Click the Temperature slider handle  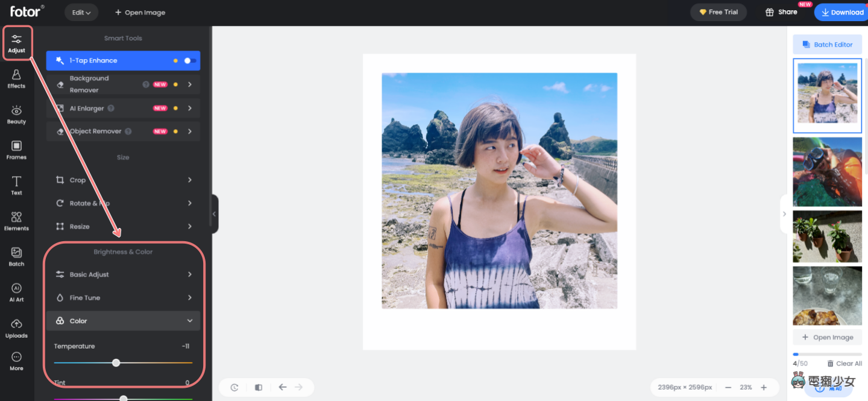116,362
